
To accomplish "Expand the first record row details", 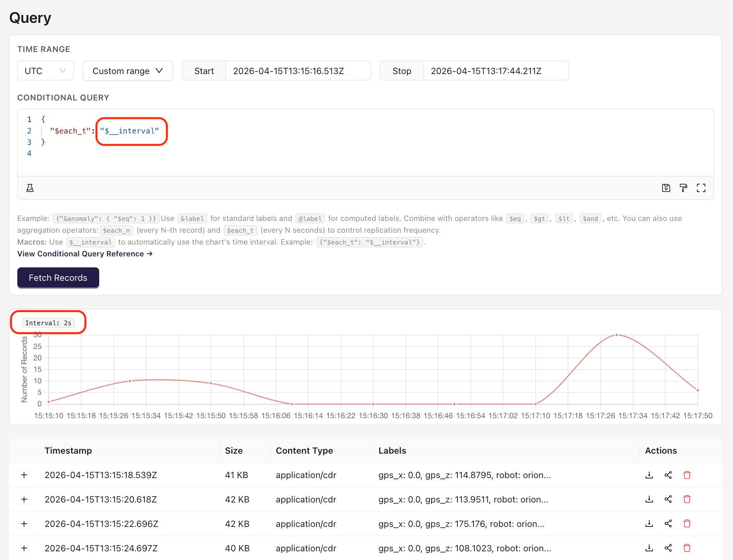I will tap(24, 475).
